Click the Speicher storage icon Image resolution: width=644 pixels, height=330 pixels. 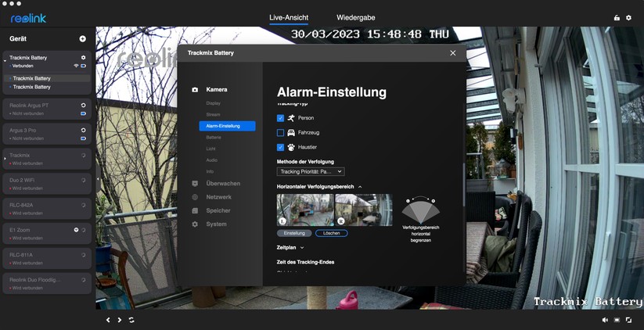pos(195,210)
